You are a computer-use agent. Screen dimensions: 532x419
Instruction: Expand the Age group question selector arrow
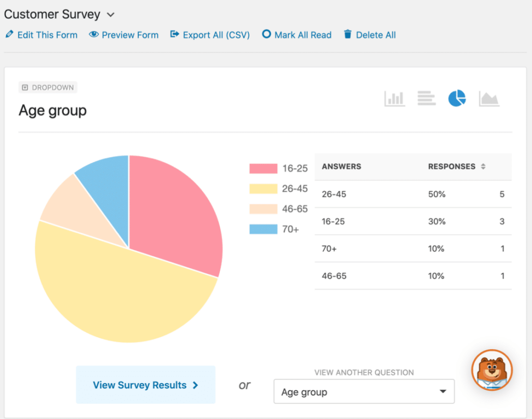443,391
